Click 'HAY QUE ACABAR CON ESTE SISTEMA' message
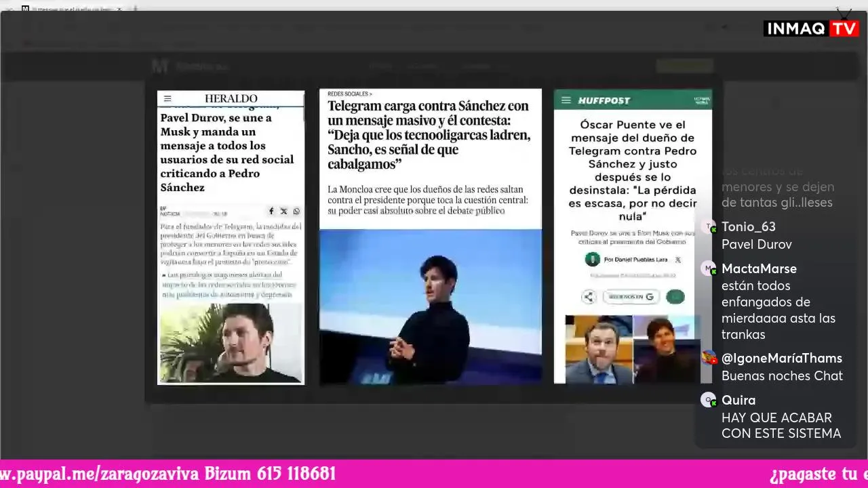This screenshot has width=868, height=488. tap(781, 426)
